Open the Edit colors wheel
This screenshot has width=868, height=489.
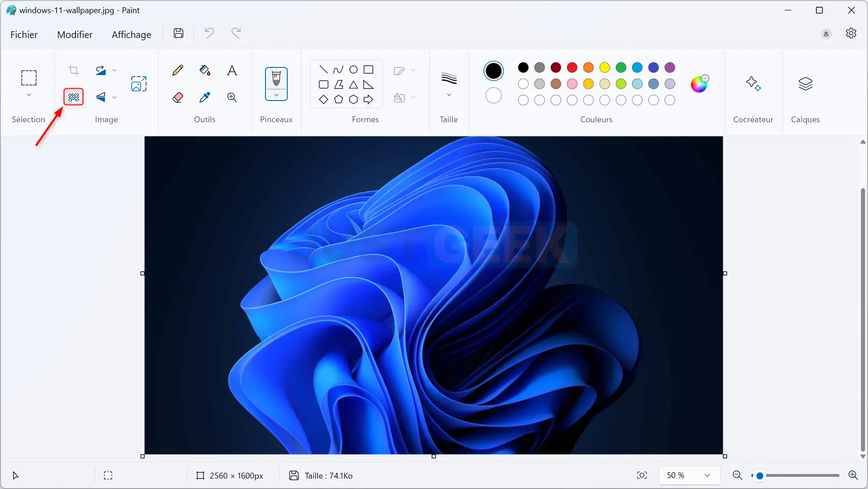click(x=699, y=84)
